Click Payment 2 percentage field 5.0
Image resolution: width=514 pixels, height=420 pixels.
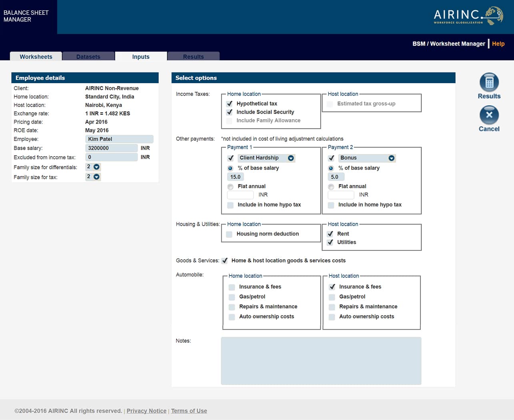[x=336, y=177]
